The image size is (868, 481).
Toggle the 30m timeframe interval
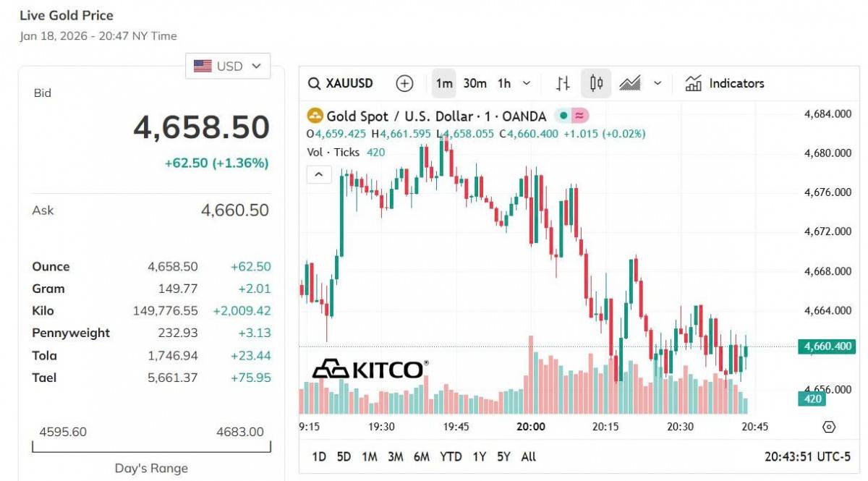point(475,83)
